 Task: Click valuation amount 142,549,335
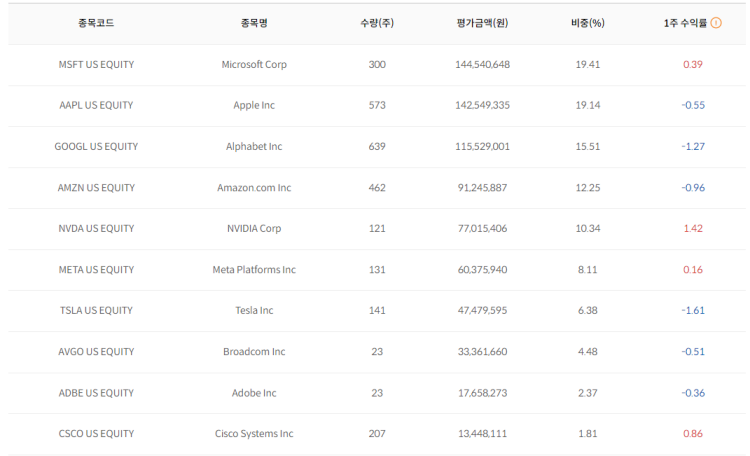click(482, 105)
